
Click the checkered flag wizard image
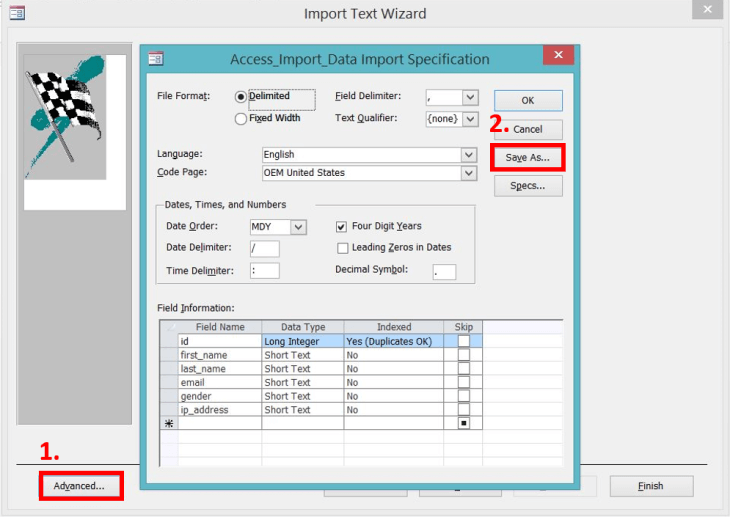pyautogui.click(x=66, y=117)
